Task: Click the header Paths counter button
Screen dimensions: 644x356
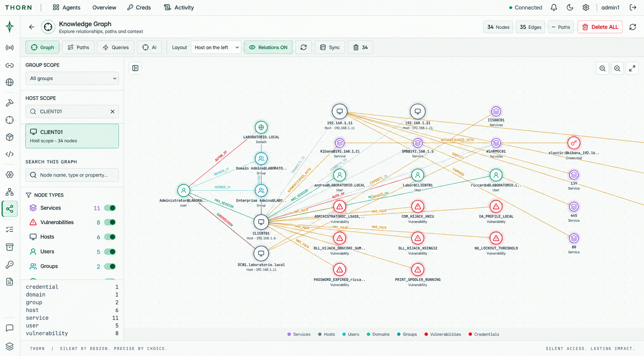Action: (x=561, y=27)
